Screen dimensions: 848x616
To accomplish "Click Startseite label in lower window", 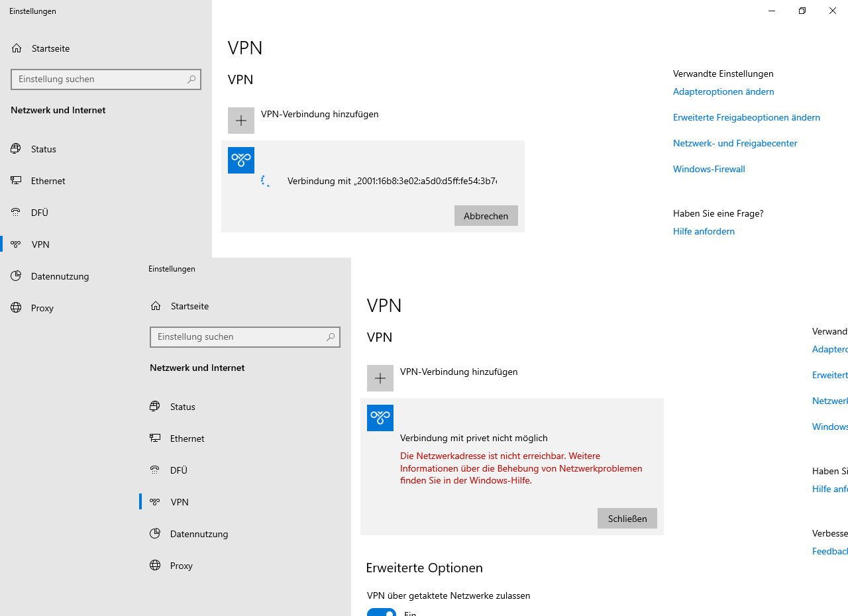I will pos(189,306).
